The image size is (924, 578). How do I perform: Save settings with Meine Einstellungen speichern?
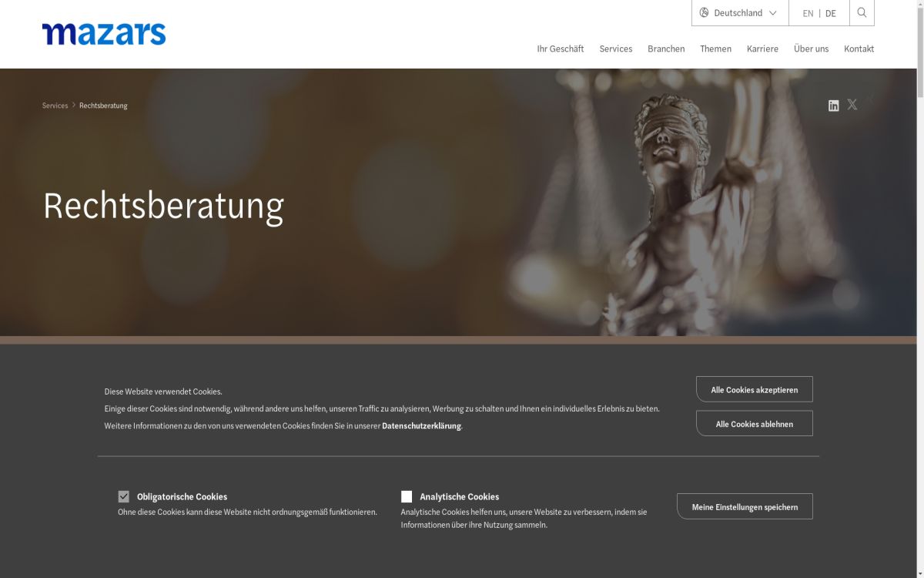click(745, 506)
